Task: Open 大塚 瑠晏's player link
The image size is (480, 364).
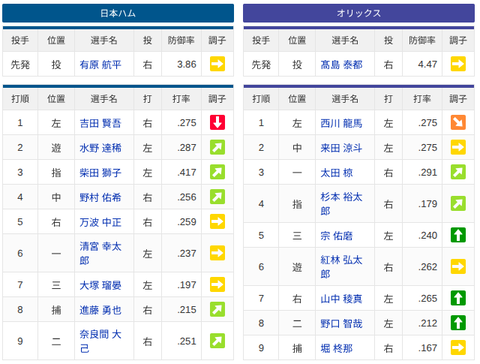Action: click(x=100, y=285)
